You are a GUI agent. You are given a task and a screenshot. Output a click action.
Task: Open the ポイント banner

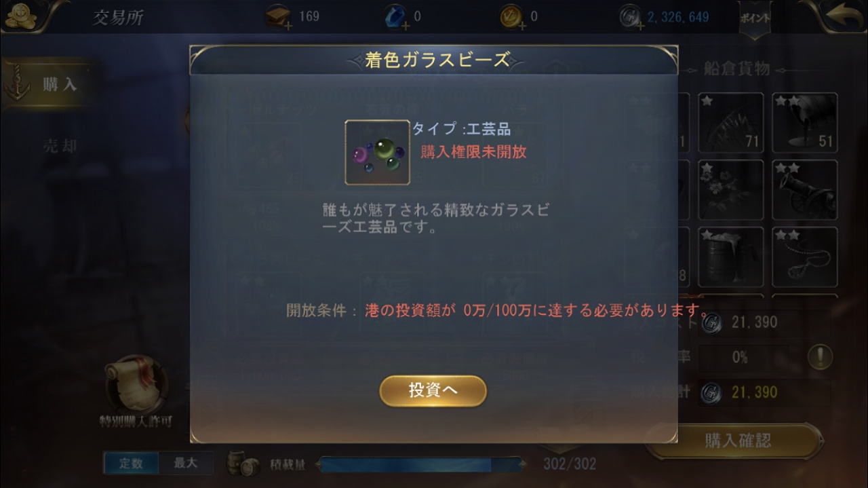[755, 19]
